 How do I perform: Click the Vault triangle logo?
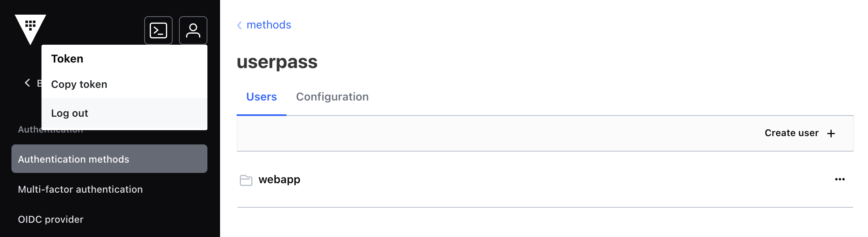click(x=30, y=29)
